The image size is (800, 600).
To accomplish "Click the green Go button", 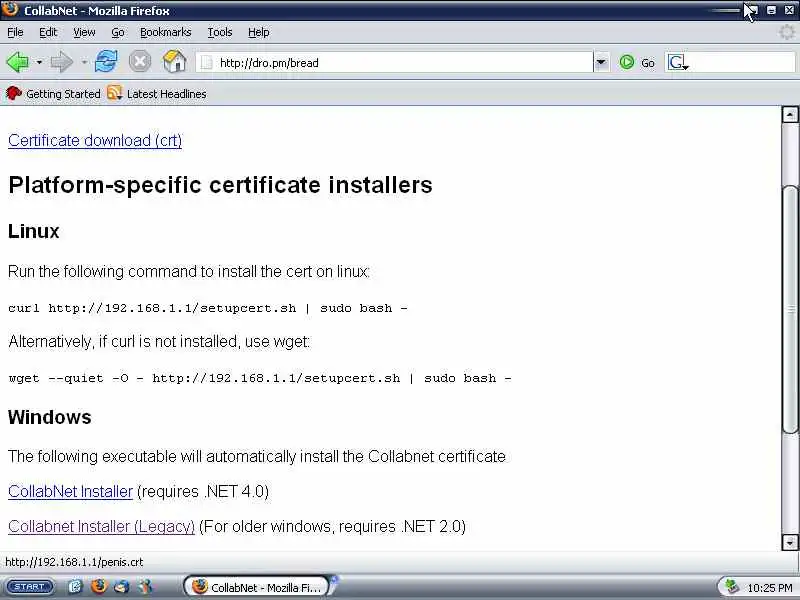I will 637,63.
